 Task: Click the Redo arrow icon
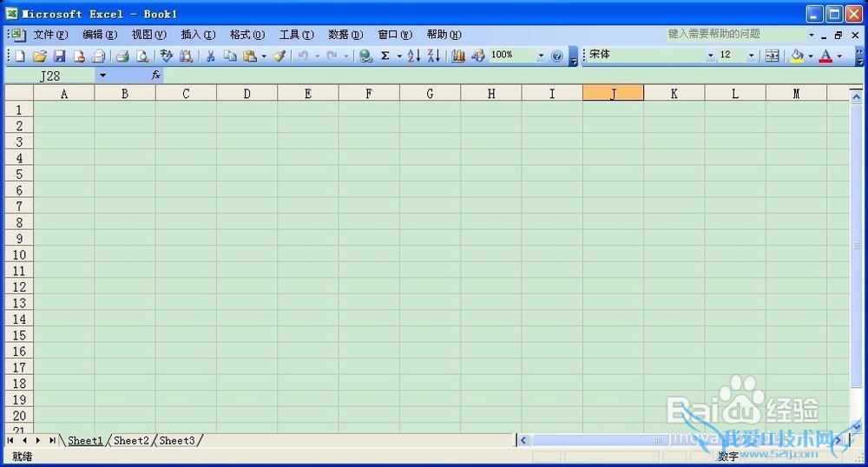pyautogui.click(x=332, y=56)
